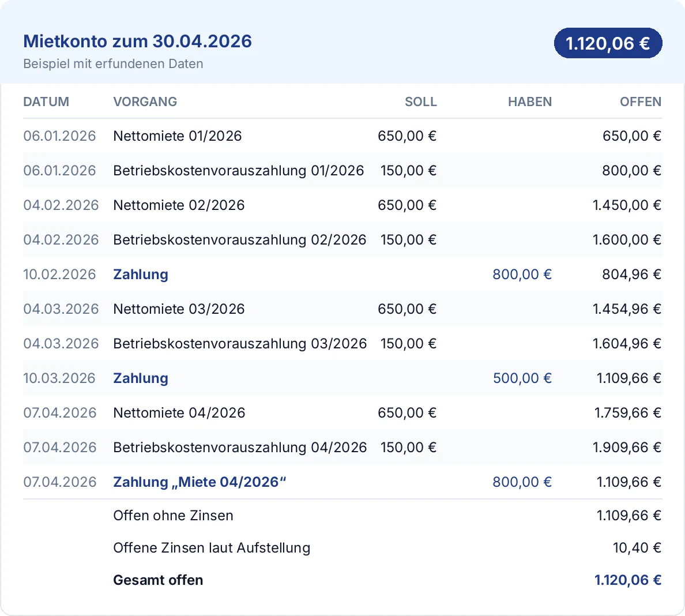Click the 1.604,96 € open balance

(x=627, y=343)
